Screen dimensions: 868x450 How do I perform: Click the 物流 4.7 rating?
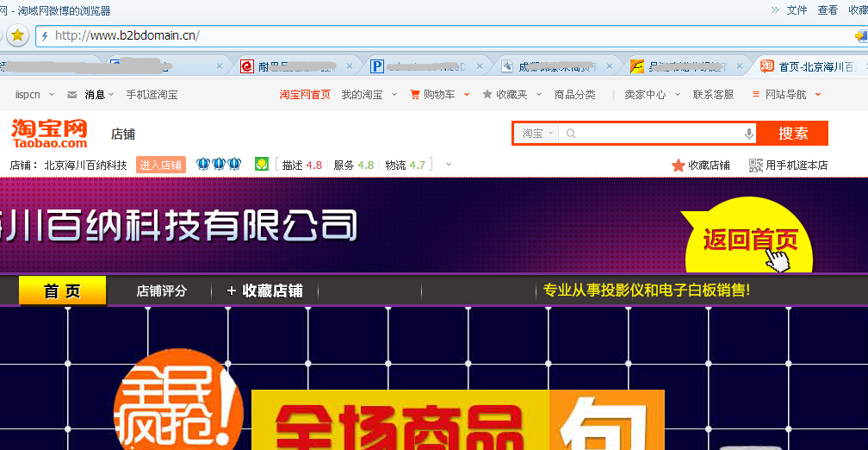click(405, 166)
